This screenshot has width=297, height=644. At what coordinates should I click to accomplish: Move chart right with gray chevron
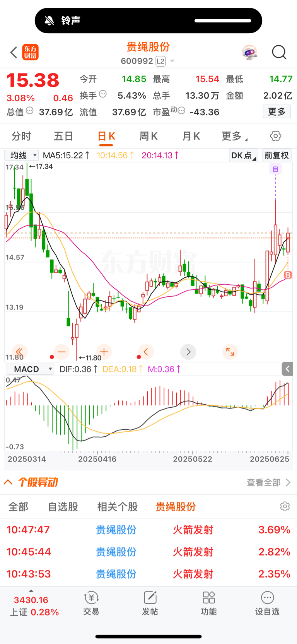pos(188,352)
